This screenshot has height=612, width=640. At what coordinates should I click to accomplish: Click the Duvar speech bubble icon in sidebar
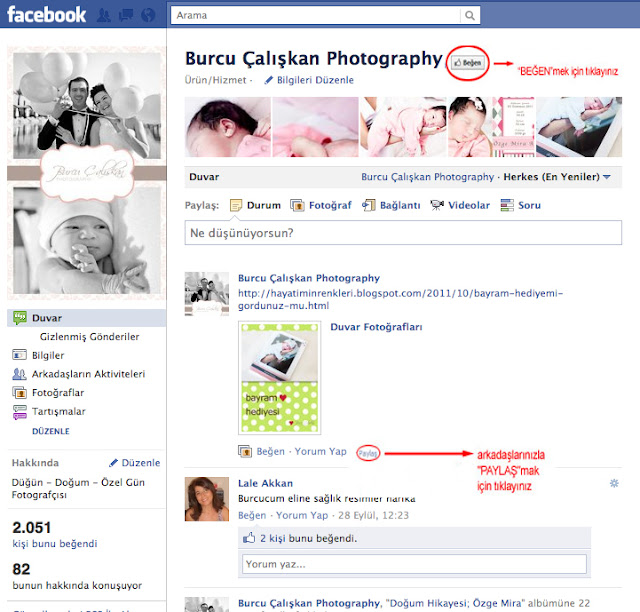20,318
